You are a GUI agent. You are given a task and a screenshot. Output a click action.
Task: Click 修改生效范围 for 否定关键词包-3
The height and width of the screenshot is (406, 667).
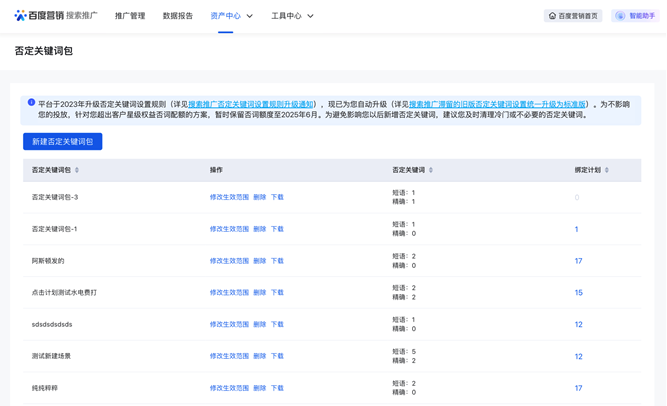pyautogui.click(x=229, y=197)
